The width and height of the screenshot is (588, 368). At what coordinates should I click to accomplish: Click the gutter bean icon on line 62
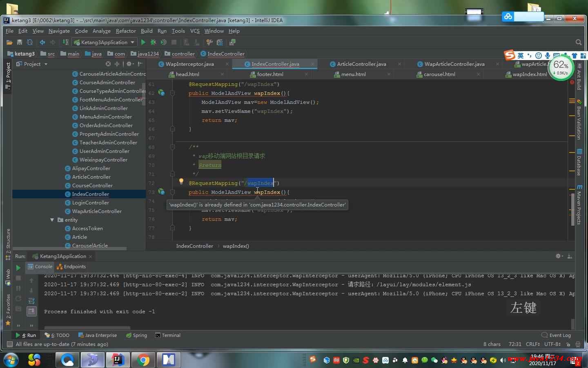pos(161,93)
